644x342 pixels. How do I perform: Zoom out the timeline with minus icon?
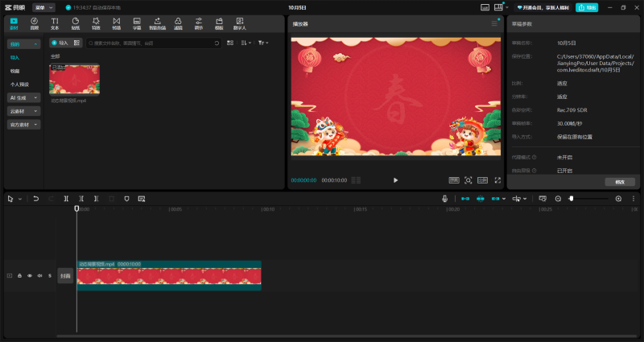coord(558,199)
